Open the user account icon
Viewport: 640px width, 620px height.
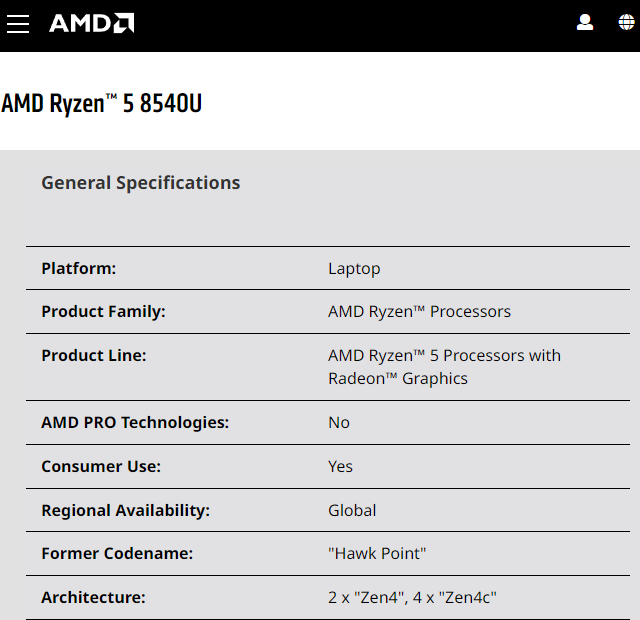point(584,22)
